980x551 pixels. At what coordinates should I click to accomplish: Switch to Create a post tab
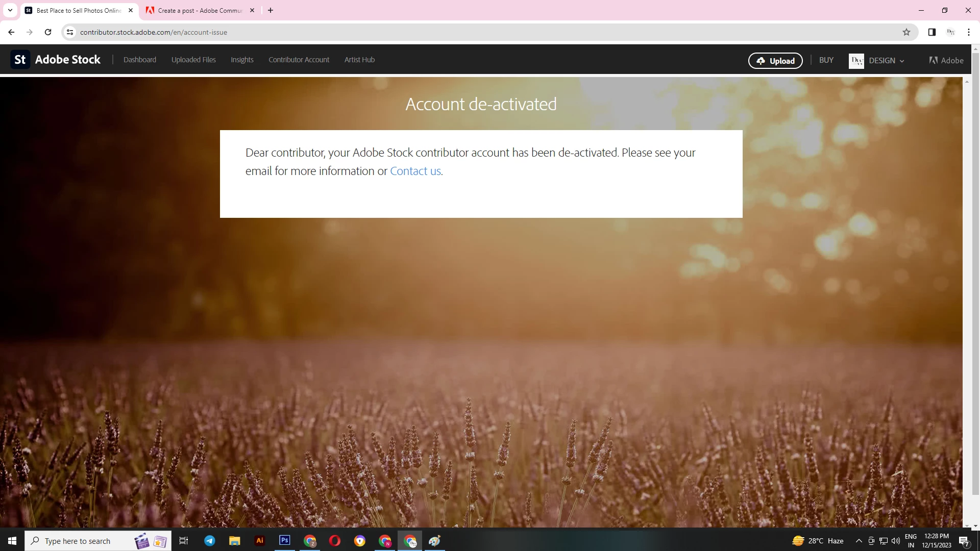[199, 10]
